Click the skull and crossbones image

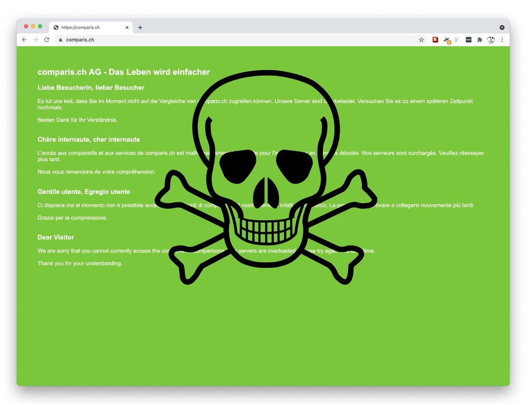click(x=266, y=177)
